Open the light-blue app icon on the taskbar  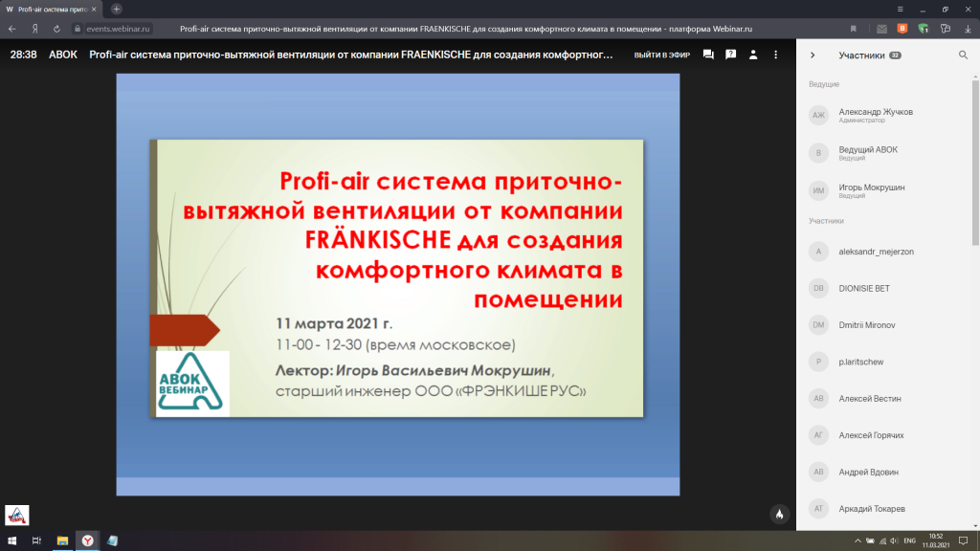click(x=113, y=540)
